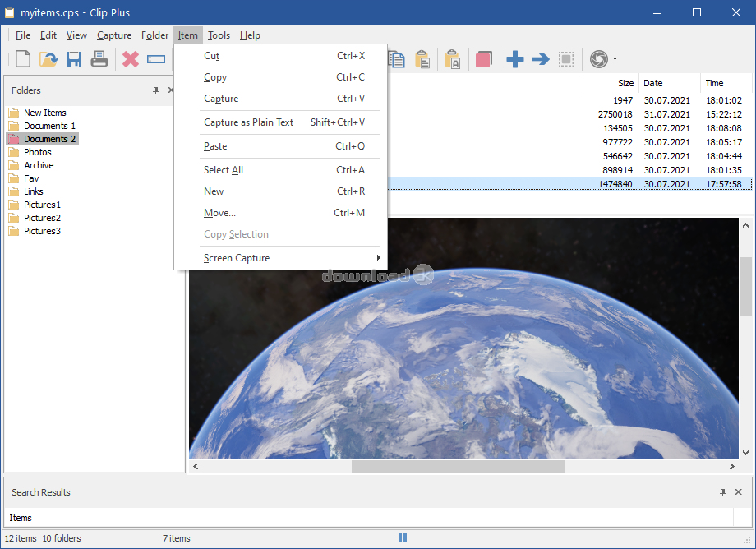
Task: Click the dashed selection square icon
Action: pos(566,59)
